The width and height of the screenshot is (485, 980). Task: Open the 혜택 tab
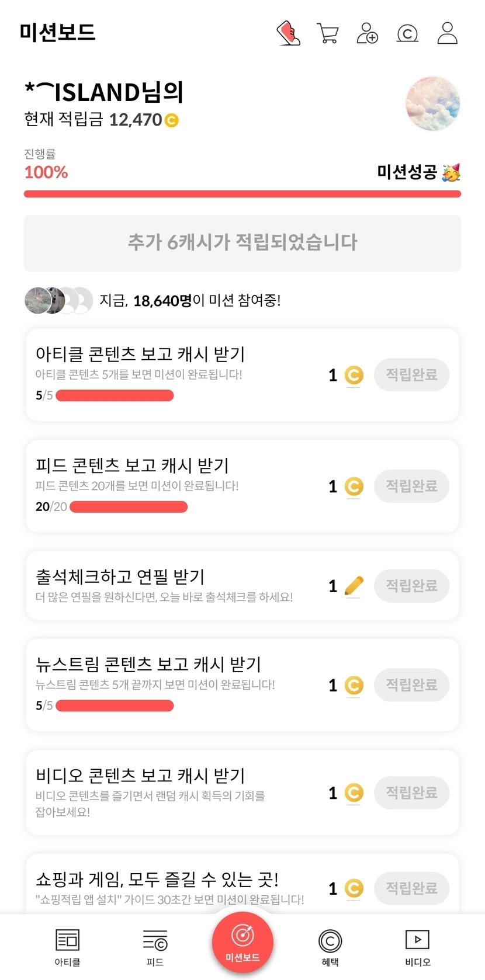[330, 946]
